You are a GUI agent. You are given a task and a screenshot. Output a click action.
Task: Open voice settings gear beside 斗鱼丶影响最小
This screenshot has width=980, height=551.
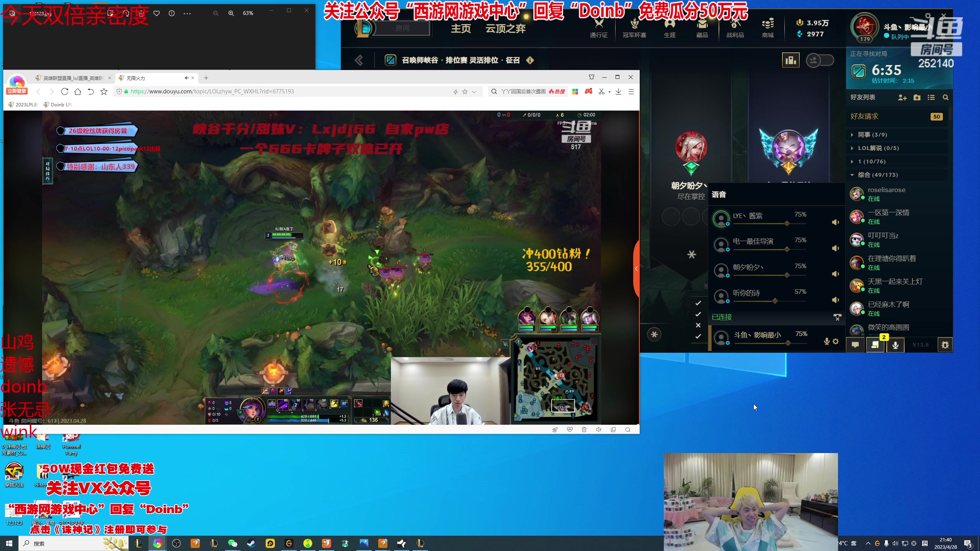tap(836, 341)
